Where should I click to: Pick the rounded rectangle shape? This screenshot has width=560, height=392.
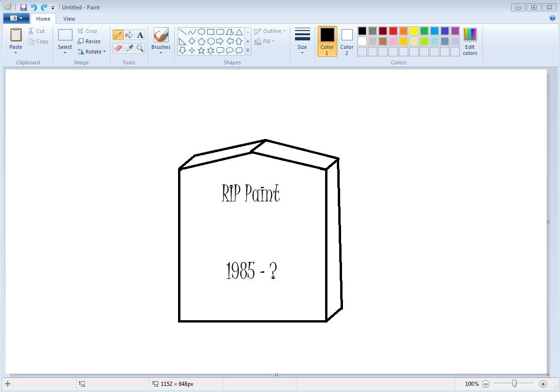(220, 31)
